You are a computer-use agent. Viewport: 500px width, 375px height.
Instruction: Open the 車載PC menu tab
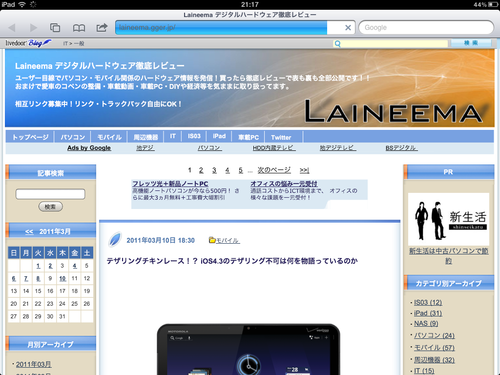point(248,137)
